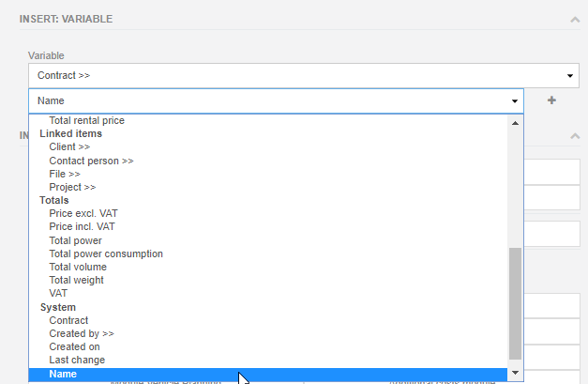Open the Name sub-variable dropdown
The width and height of the screenshot is (588, 384).
[x=276, y=101]
